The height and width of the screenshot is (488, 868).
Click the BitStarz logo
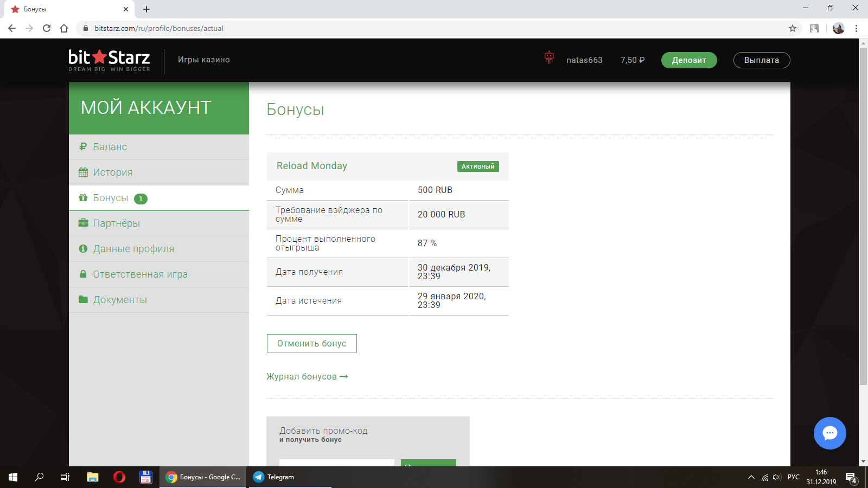point(109,60)
